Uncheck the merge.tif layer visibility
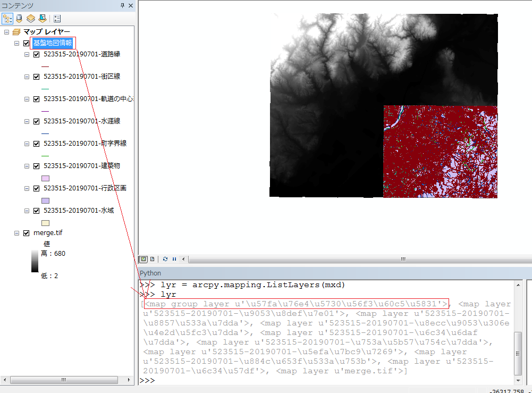The height and width of the screenshot is (393, 532). (x=26, y=233)
